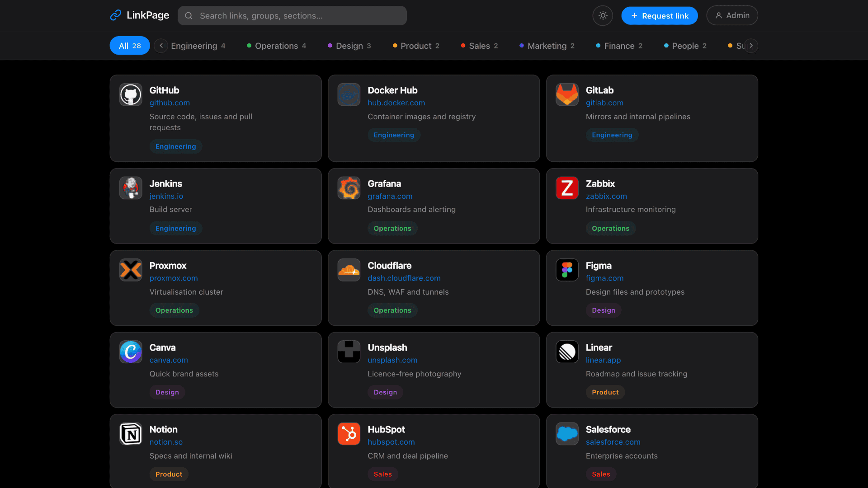Viewport: 868px width, 488px height.
Task: Click the Cloudflare cloud icon
Action: (349, 270)
